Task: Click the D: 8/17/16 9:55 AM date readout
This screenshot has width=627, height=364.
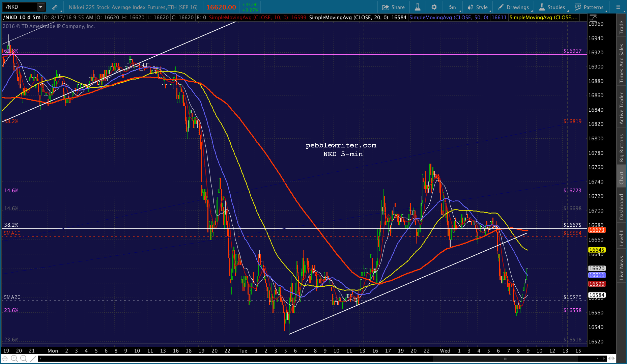Action: tap(68, 18)
